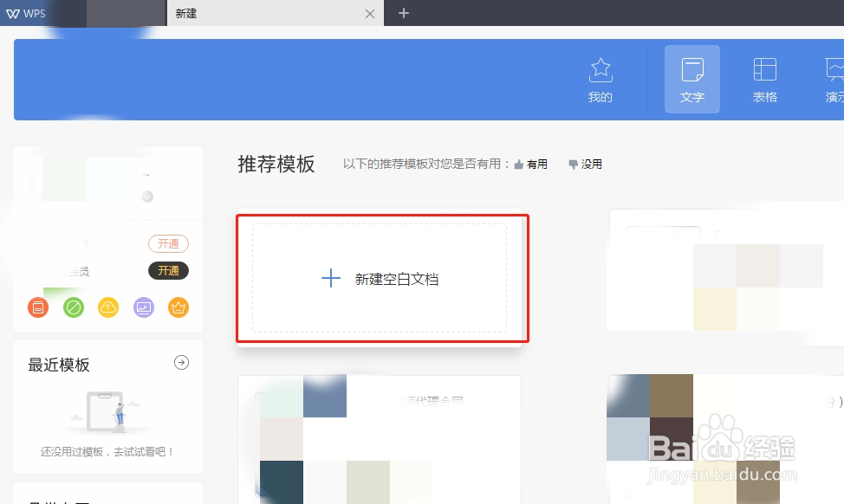Select the highlighted 文字 tab
The width and height of the screenshot is (844, 504).
(x=691, y=78)
